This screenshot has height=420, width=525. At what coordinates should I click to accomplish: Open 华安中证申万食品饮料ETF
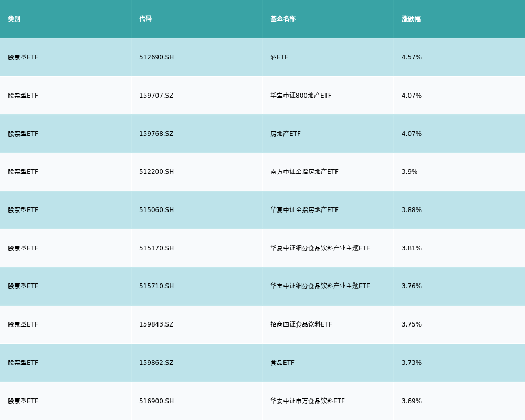click(308, 401)
